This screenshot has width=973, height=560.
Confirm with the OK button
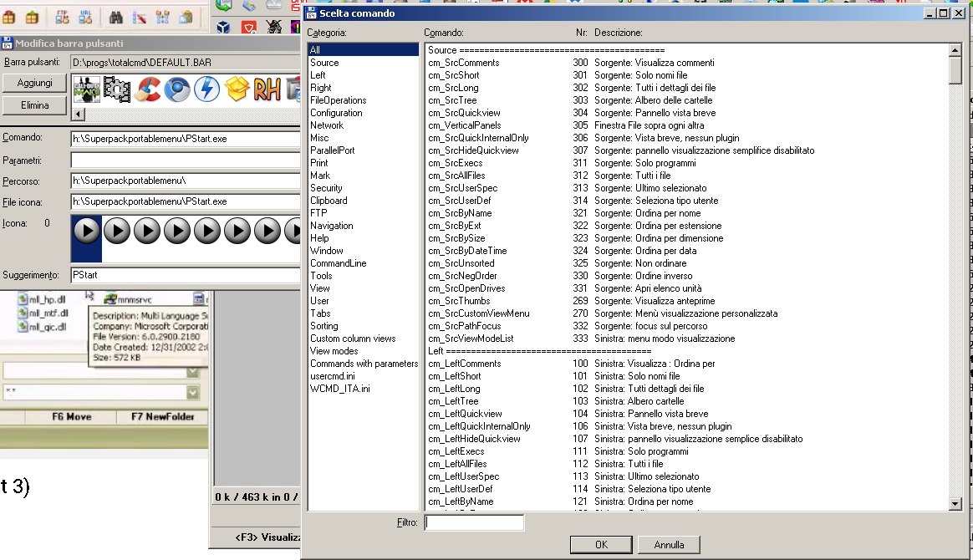[x=601, y=544]
